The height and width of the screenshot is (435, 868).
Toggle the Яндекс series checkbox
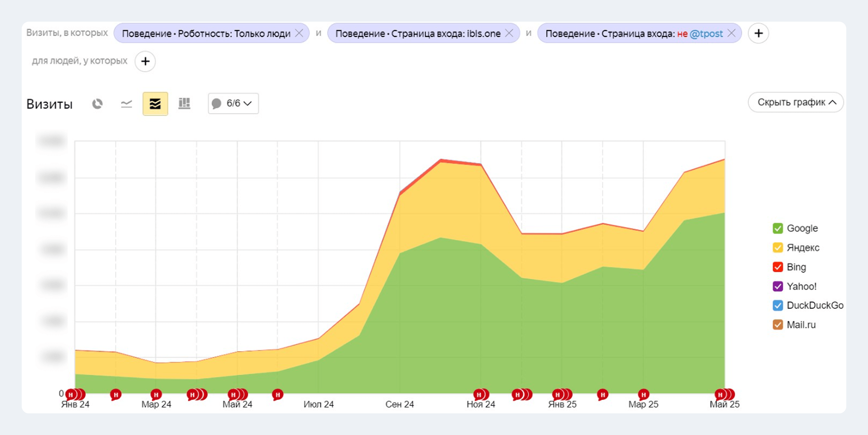778,247
